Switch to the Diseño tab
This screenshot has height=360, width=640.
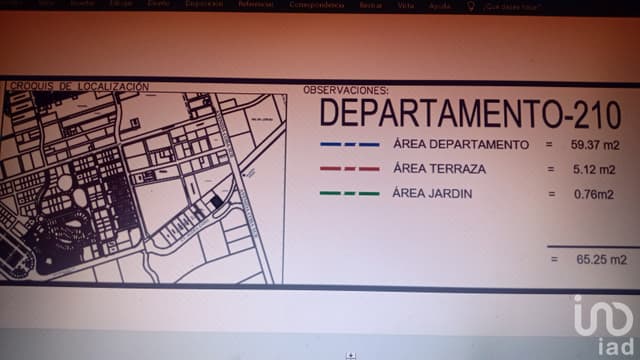[x=158, y=4]
